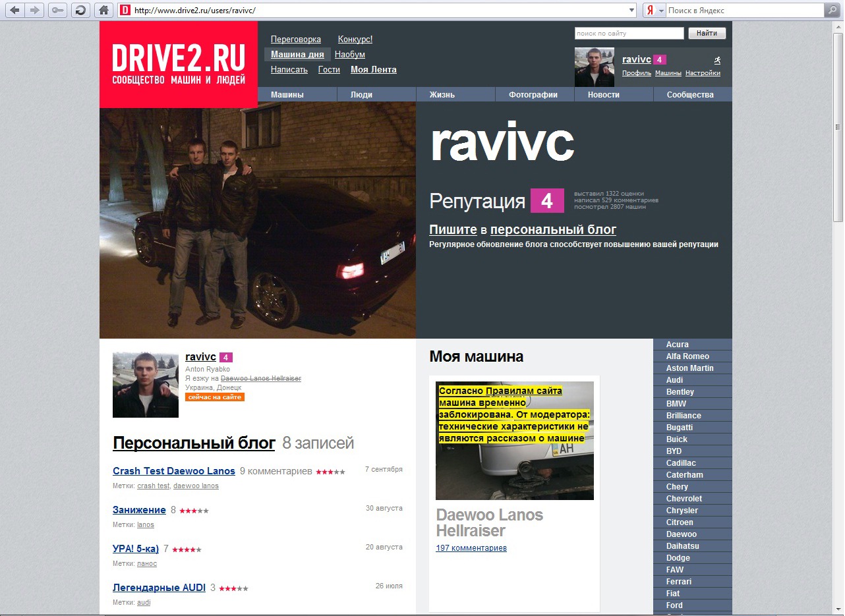Screen dimensions: 845x616
Task: Open the Машины section in the navigation bar
Action: coord(287,95)
